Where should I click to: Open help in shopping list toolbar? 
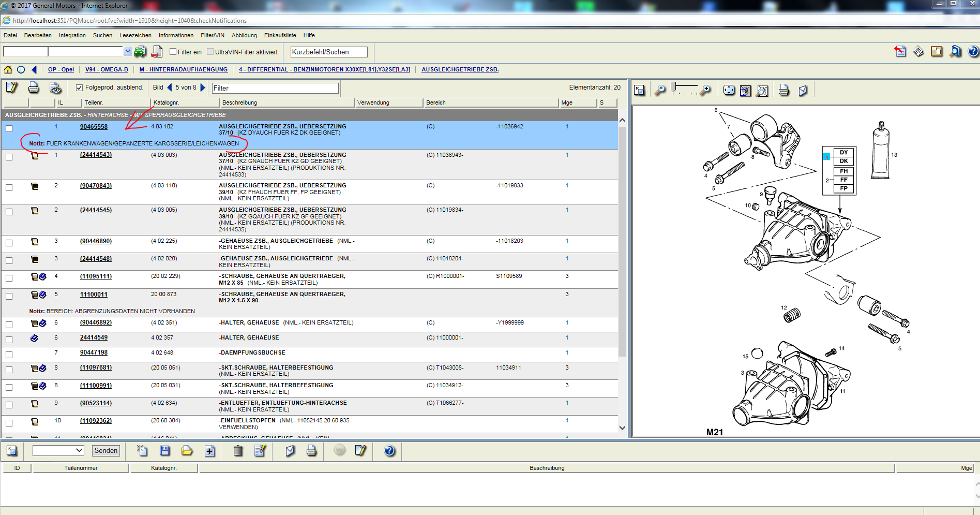[389, 451]
